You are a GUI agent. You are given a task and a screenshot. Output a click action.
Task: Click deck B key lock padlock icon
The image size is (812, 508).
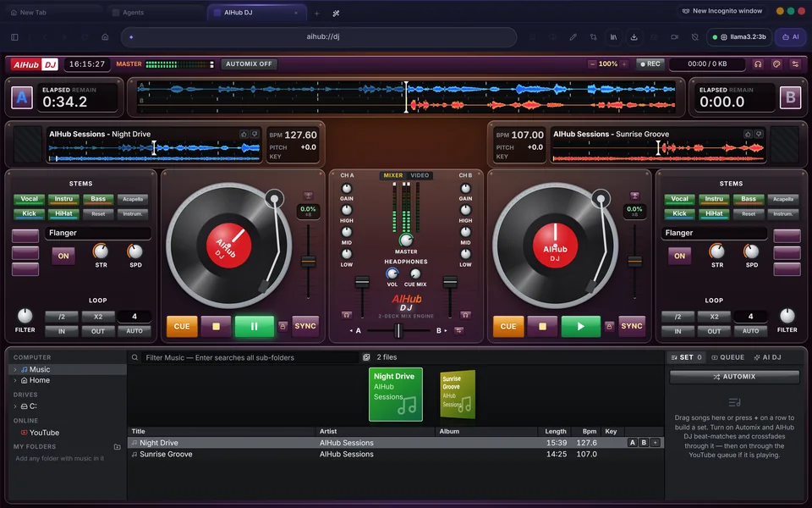coord(609,327)
